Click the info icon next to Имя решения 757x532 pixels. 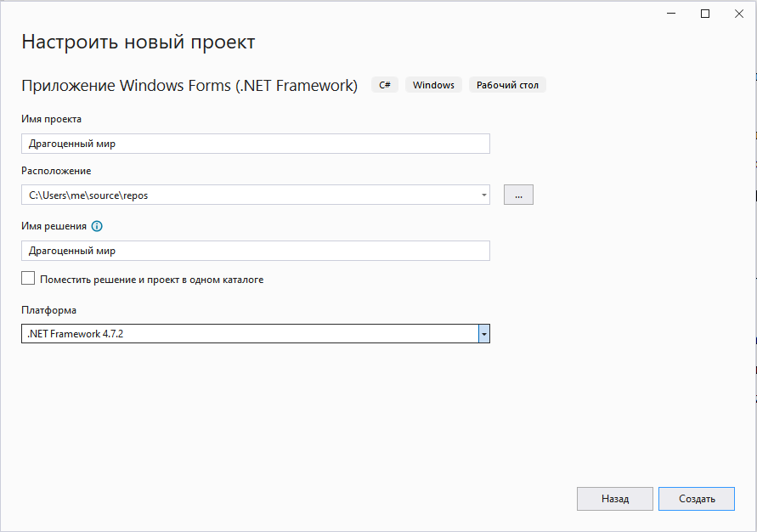click(97, 226)
